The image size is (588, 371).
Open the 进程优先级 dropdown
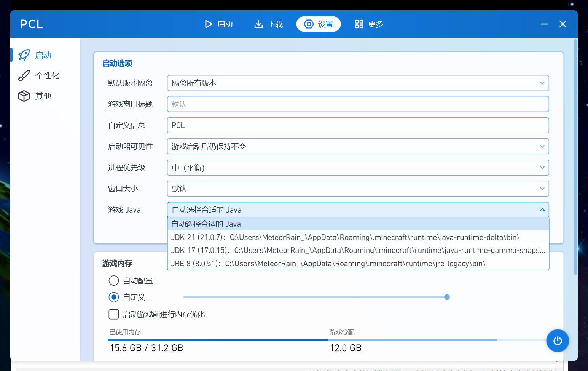tap(358, 168)
